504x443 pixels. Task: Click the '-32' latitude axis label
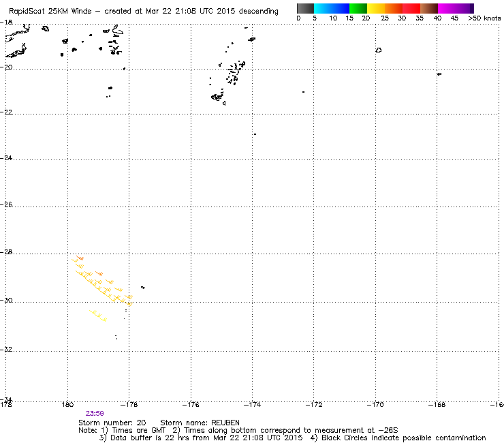pos(6,350)
